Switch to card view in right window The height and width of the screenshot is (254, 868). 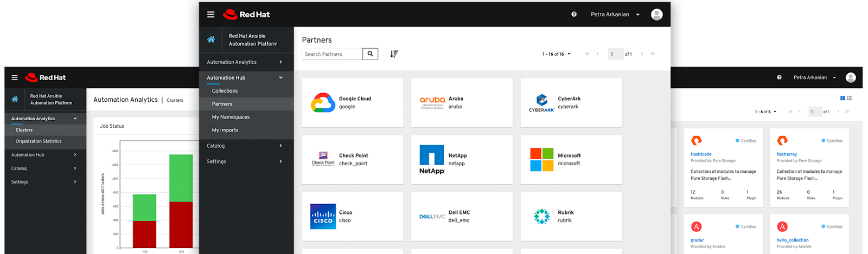[843, 98]
